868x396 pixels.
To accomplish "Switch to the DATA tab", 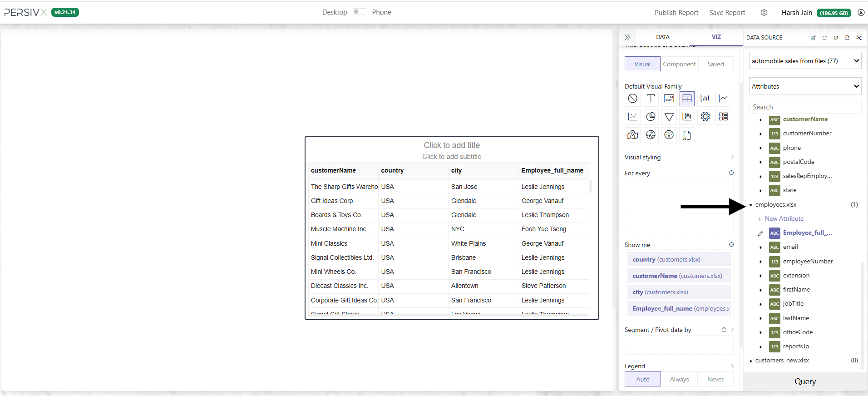I will coord(662,37).
